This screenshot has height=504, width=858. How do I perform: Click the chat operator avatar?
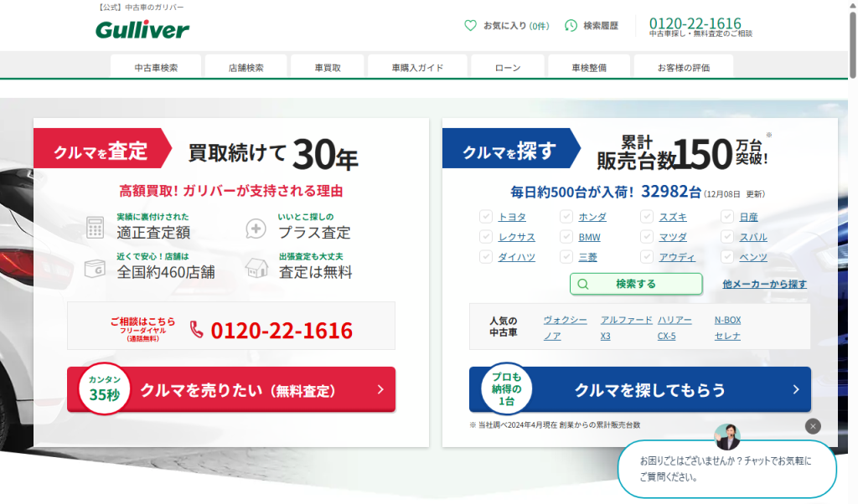click(727, 436)
